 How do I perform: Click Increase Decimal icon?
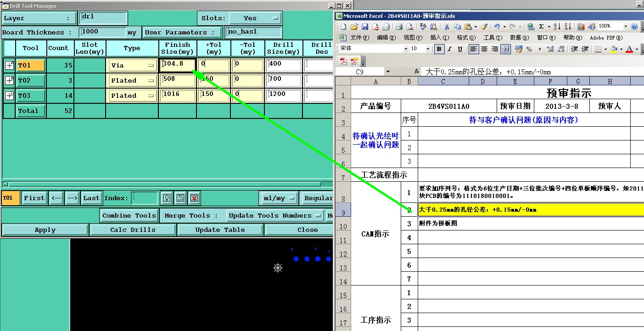(550, 49)
